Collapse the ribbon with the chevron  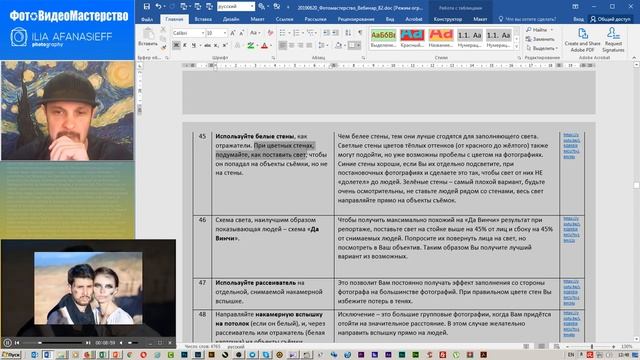click(x=634, y=58)
